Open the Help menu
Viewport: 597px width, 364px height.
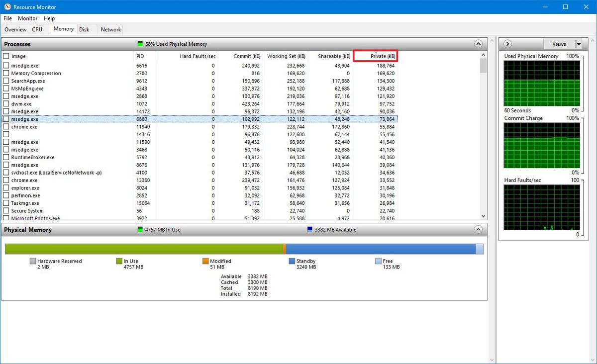point(49,18)
